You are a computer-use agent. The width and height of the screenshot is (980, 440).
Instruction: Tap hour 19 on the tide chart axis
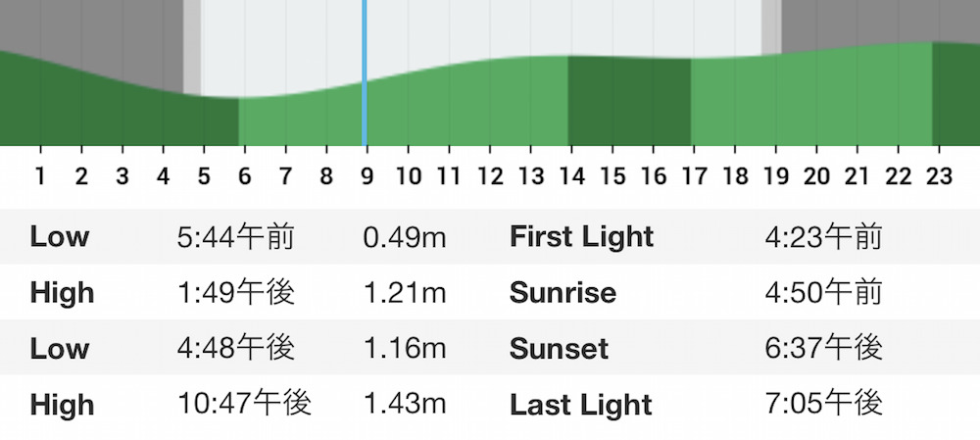click(775, 176)
